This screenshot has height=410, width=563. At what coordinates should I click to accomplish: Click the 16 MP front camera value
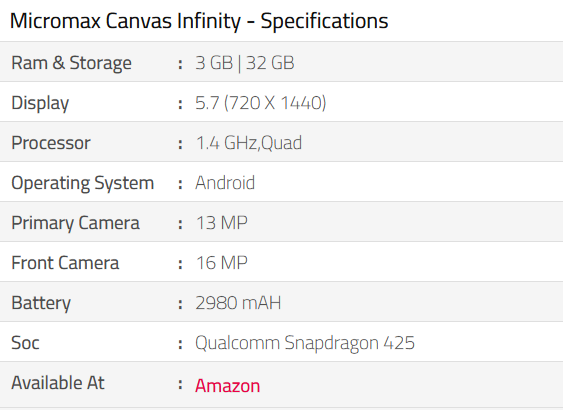tap(222, 263)
